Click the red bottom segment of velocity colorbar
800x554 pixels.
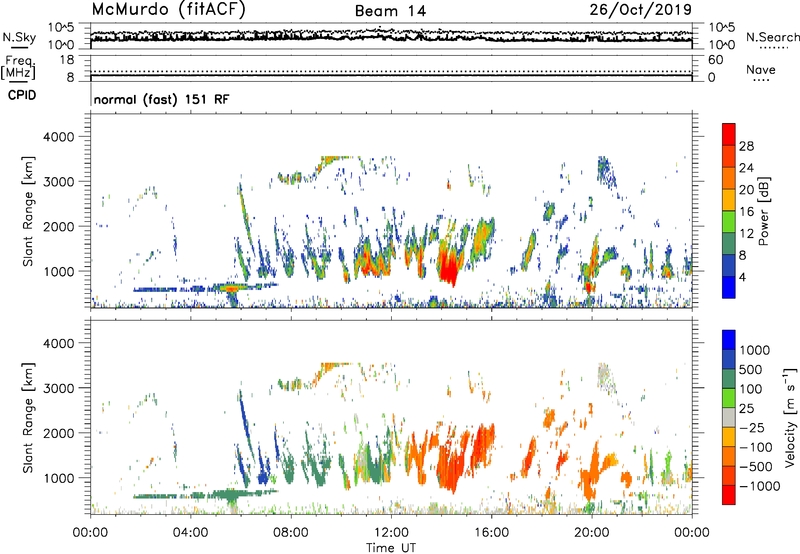click(x=729, y=495)
